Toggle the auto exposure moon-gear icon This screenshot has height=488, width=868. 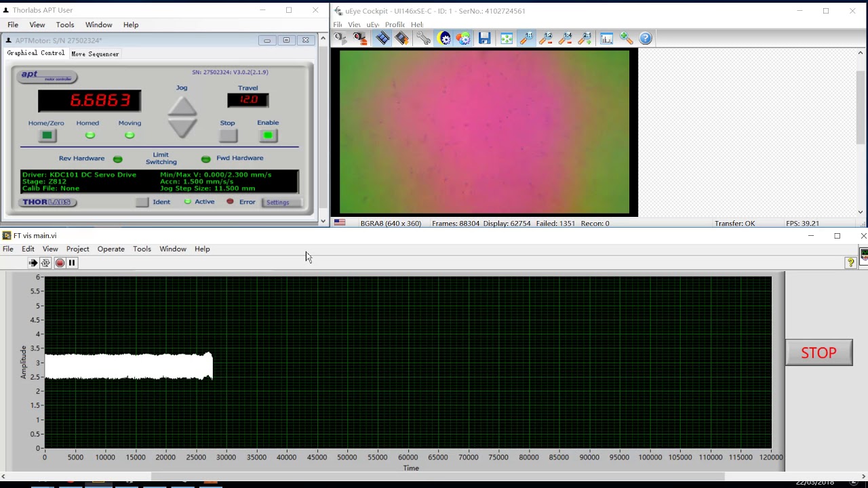coord(445,39)
